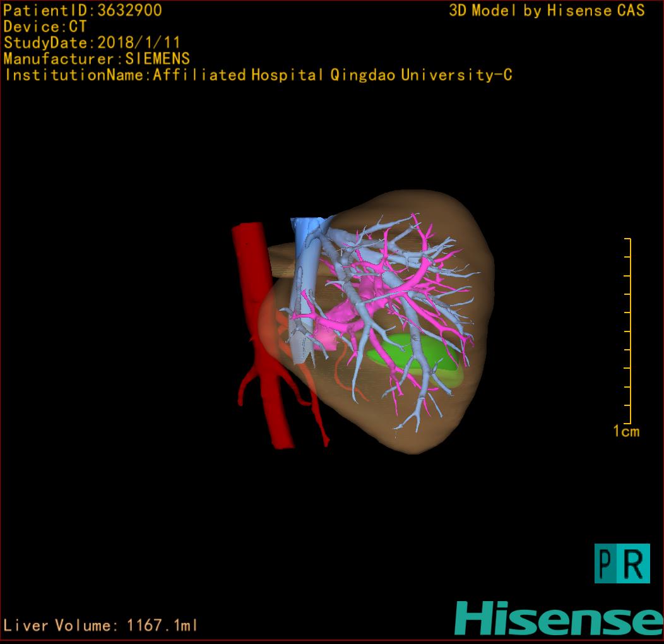Click the Liver Volume 1167.1ml readout

pyautogui.click(x=101, y=626)
